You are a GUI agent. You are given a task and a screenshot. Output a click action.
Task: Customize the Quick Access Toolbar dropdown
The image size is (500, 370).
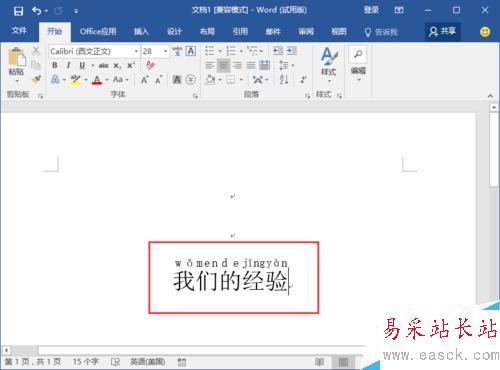point(76,11)
